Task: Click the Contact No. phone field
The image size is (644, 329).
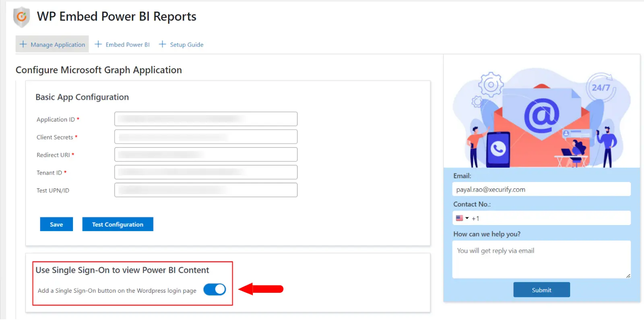Action: (541, 218)
